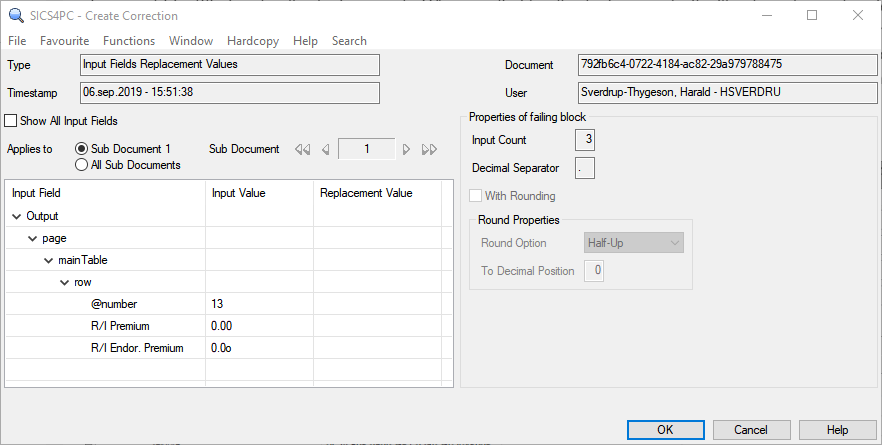Image resolution: width=882 pixels, height=445 pixels.
Task: Enable the Show All Input Fields checkbox
Action: (11, 121)
